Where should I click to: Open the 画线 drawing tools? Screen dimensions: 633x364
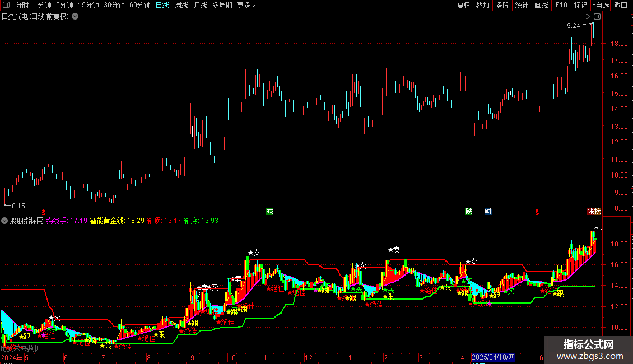point(541,5)
